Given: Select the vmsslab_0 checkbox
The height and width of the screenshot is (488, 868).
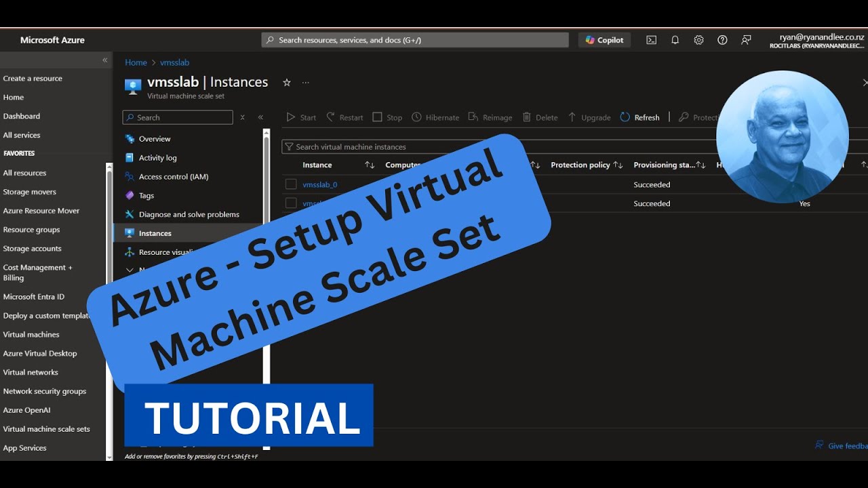Looking at the screenshot, I should (291, 184).
